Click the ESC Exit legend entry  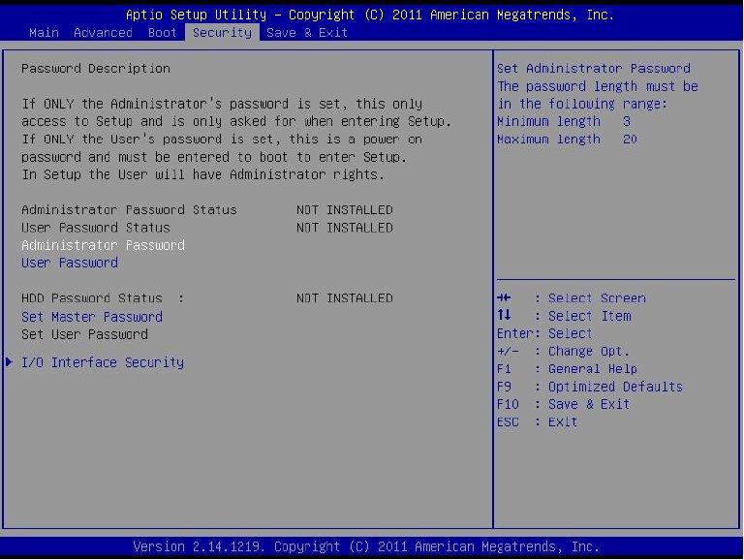(537, 421)
